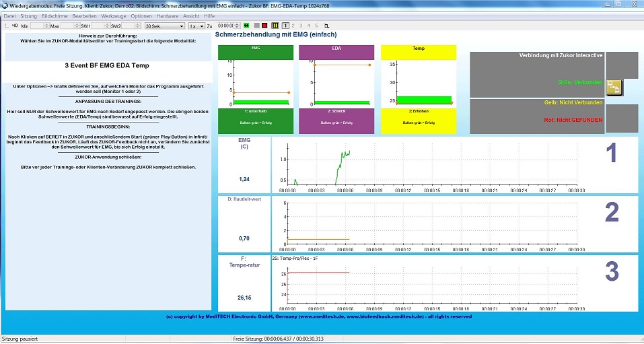Click the '3 Event BF EMG EDA Temp' heading
The image size is (644, 344).
click(x=107, y=65)
